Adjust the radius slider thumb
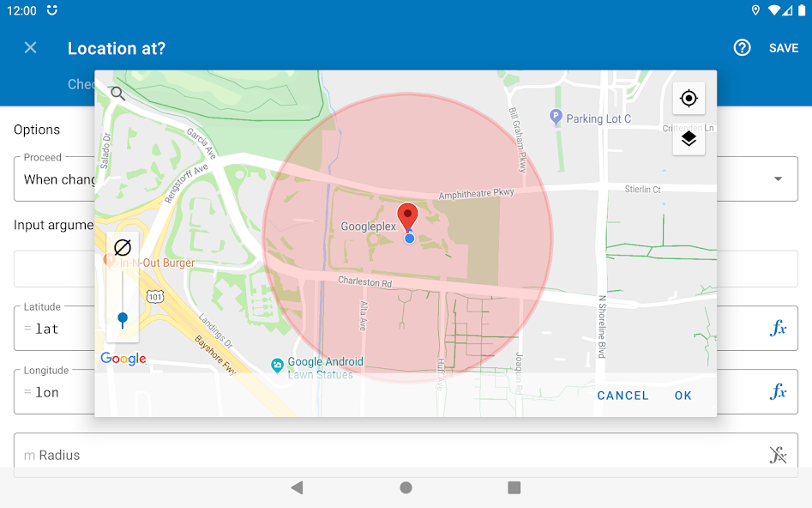Image resolution: width=812 pixels, height=508 pixels. (123, 319)
